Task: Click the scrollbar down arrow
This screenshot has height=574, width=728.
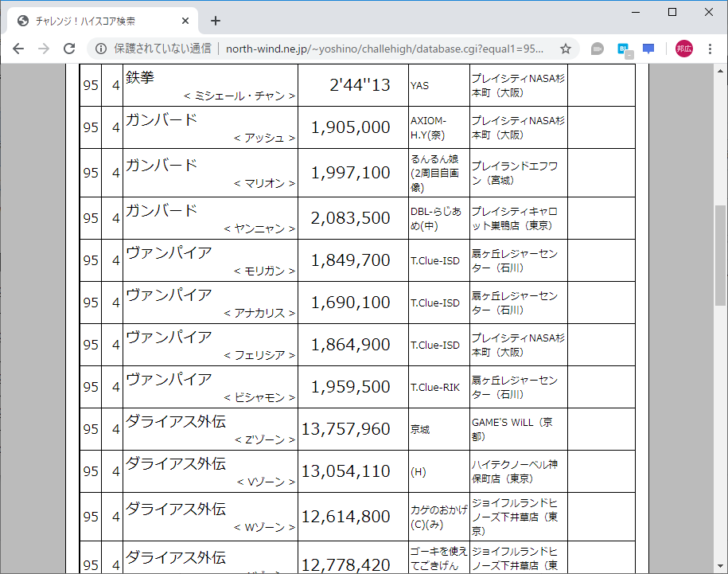Action: (720, 566)
